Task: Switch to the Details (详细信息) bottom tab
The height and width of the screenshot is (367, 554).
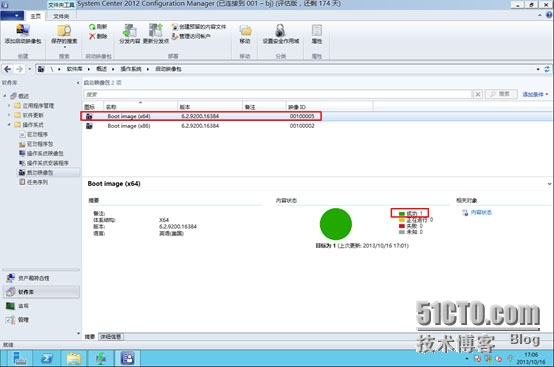Action: [111, 337]
